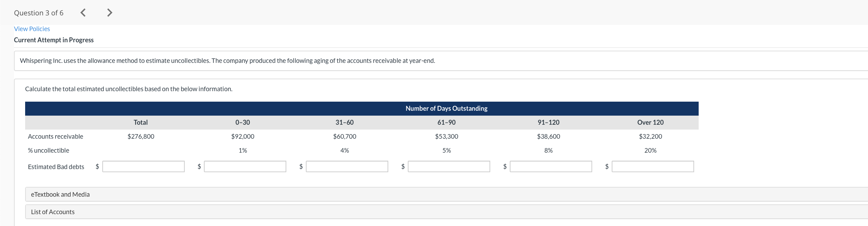
Task: Select the $276,800 total receivable value
Action: (x=141, y=137)
